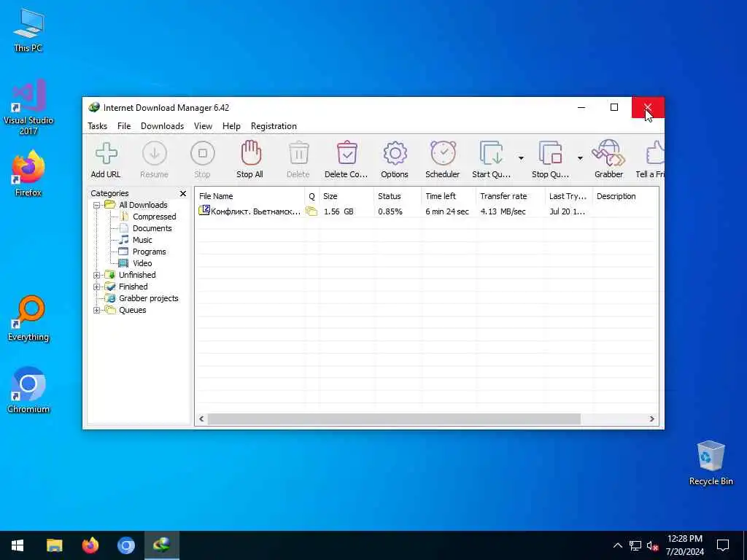Viewport: 747px width, 560px height.
Task: Open the Downloads menu
Action: pyautogui.click(x=162, y=126)
